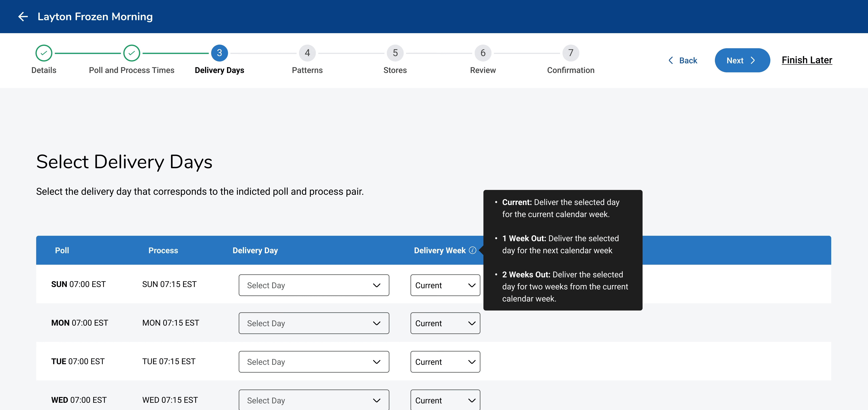Image resolution: width=868 pixels, height=410 pixels.
Task: Click the Delivery Day column header
Action: 255,250
